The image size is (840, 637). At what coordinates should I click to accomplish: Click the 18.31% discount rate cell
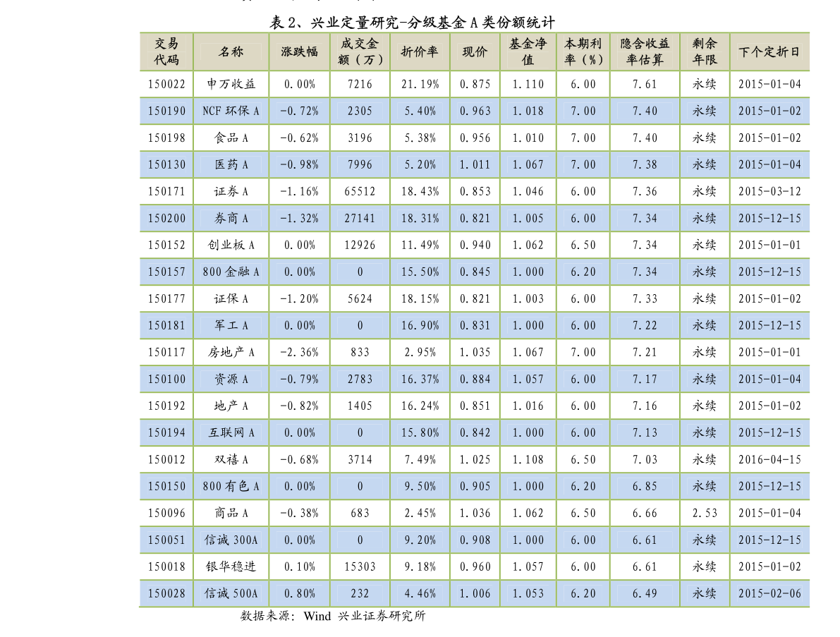point(420,218)
